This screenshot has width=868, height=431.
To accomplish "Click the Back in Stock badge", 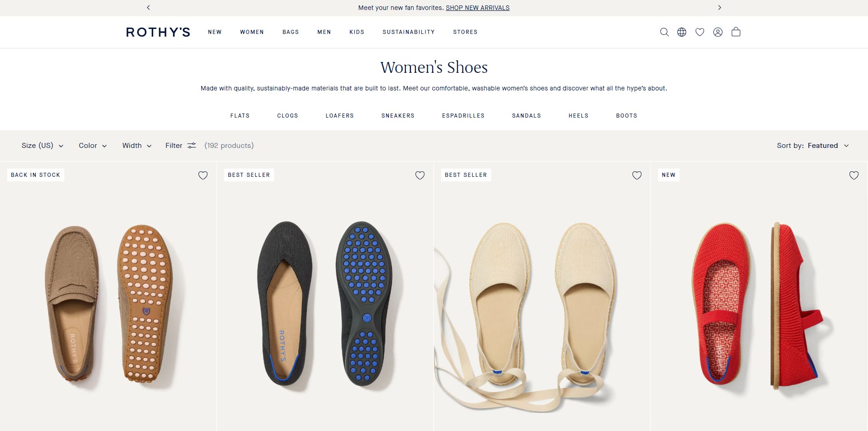I will coord(36,175).
